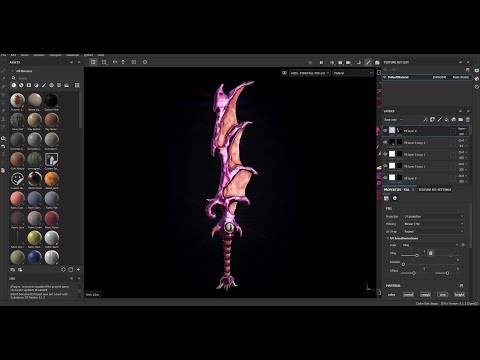Toggle eye of Fill layer 3 copy 3
480x360 pixels.
click(x=385, y=142)
